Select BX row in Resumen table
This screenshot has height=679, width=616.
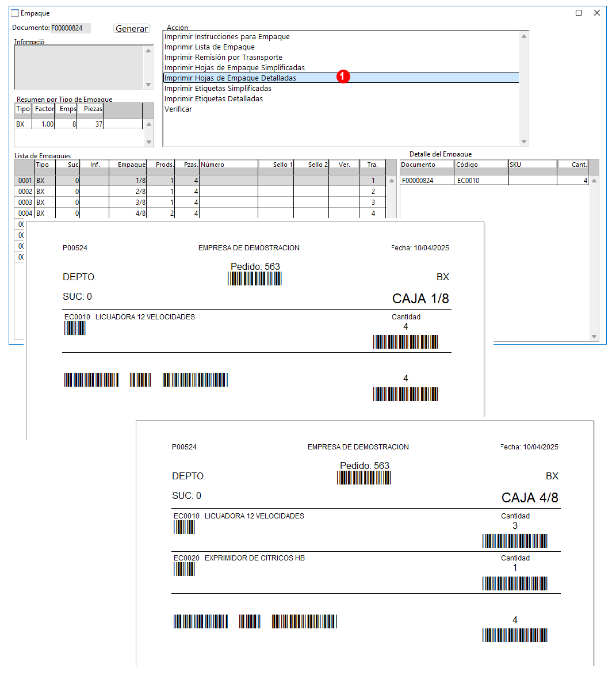pyautogui.click(x=78, y=124)
